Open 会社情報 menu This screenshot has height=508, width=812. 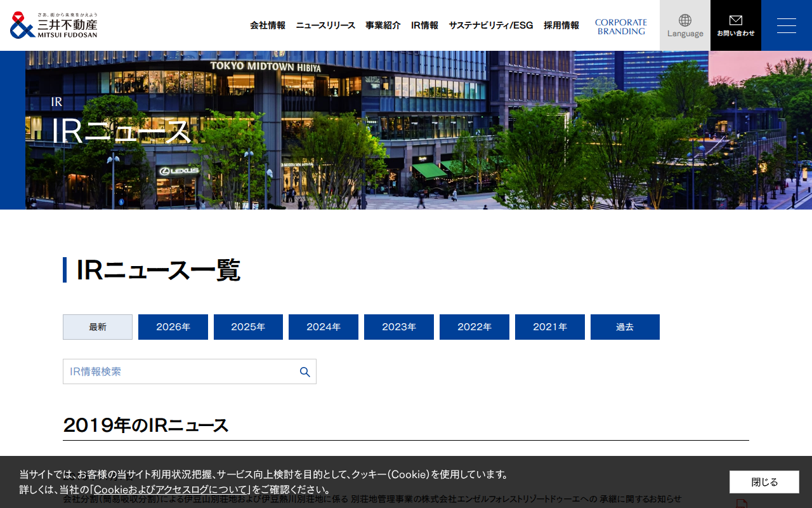point(268,25)
